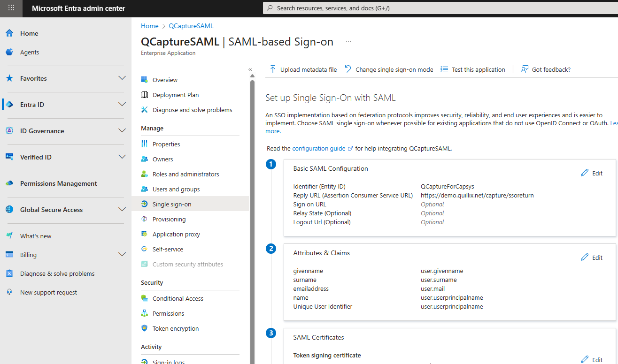Viewport: 618px width, 364px height.
Task: Open Users and groups page
Action: tap(176, 189)
